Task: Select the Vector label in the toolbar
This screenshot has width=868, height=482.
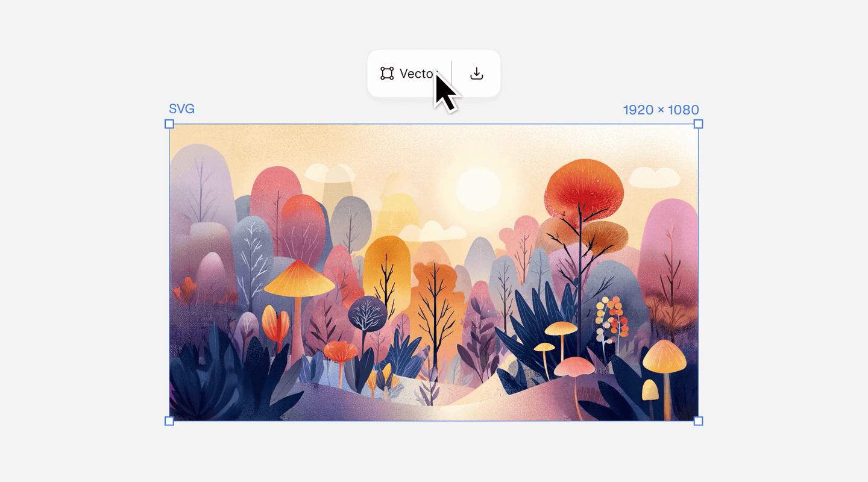Action: [x=418, y=74]
